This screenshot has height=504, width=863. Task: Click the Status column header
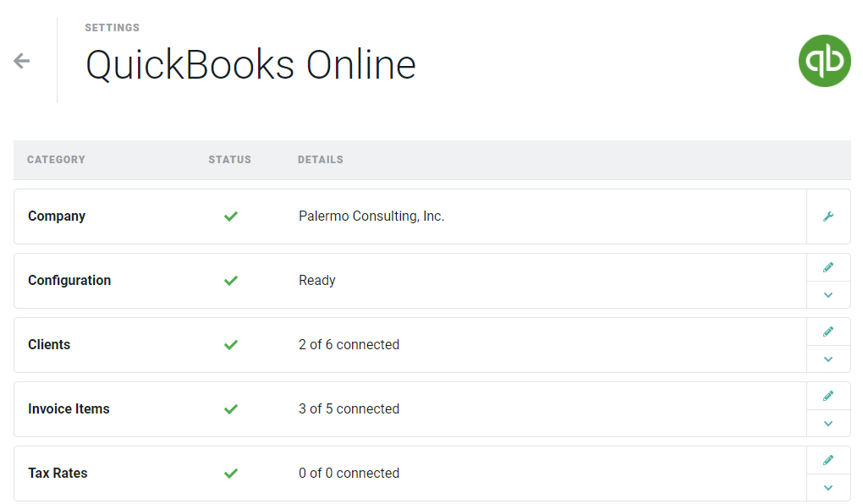[x=229, y=160]
